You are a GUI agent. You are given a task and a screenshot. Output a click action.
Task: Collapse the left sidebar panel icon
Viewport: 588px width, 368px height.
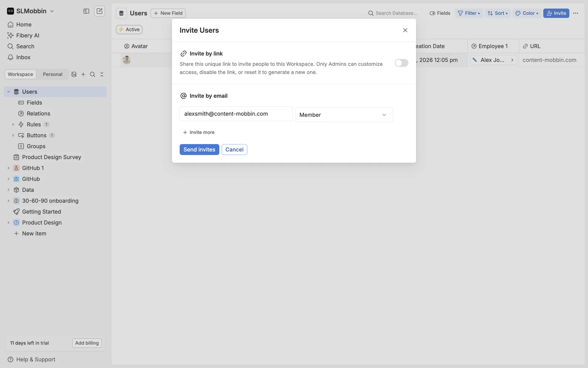pyautogui.click(x=86, y=11)
